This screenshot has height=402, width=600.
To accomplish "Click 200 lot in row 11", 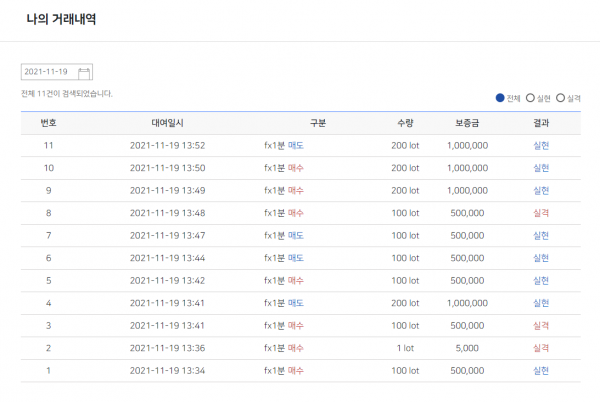I will pos(405,145).
